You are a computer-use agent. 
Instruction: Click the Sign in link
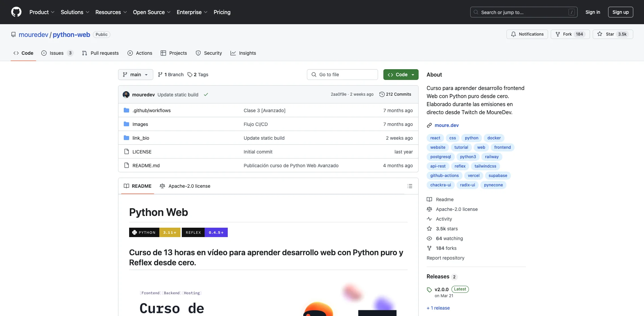593,12
